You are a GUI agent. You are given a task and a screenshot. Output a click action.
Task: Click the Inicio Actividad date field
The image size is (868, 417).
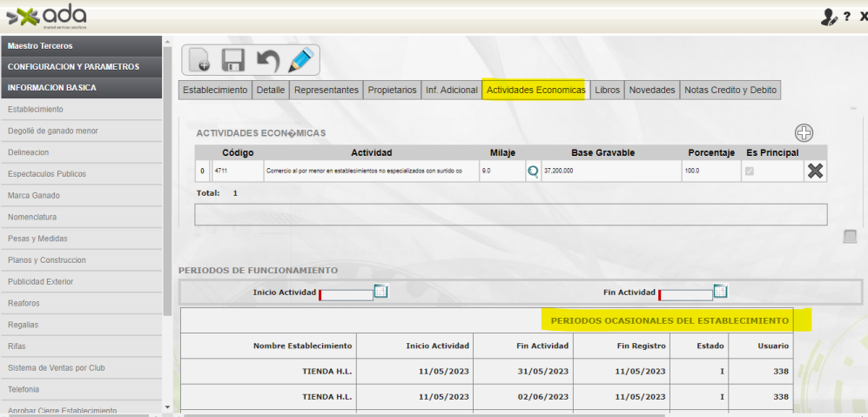pos(347,294)
